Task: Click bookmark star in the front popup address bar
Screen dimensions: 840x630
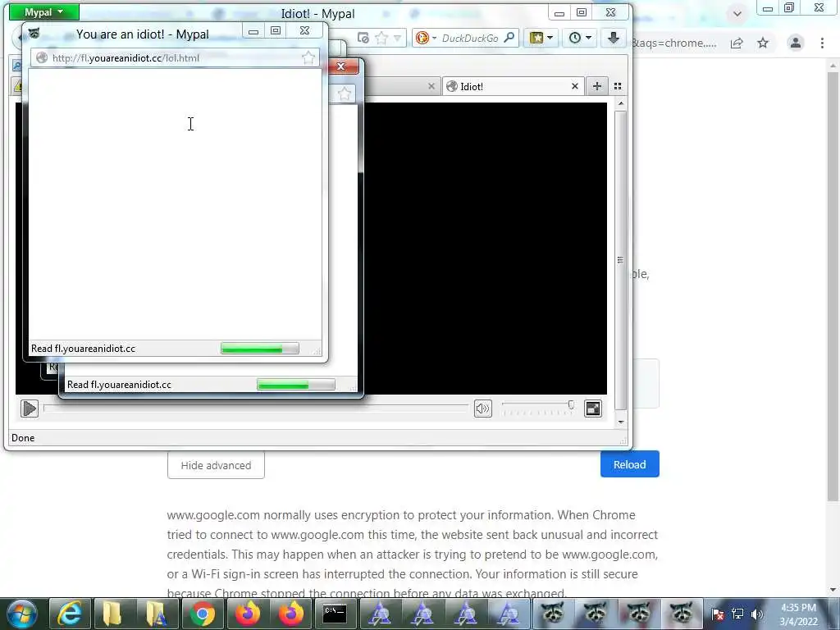Action: 308,58
